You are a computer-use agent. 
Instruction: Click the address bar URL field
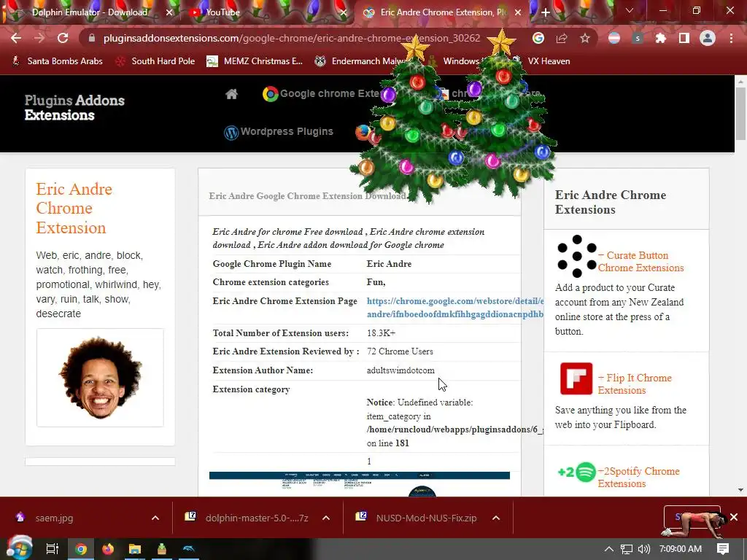292,38
